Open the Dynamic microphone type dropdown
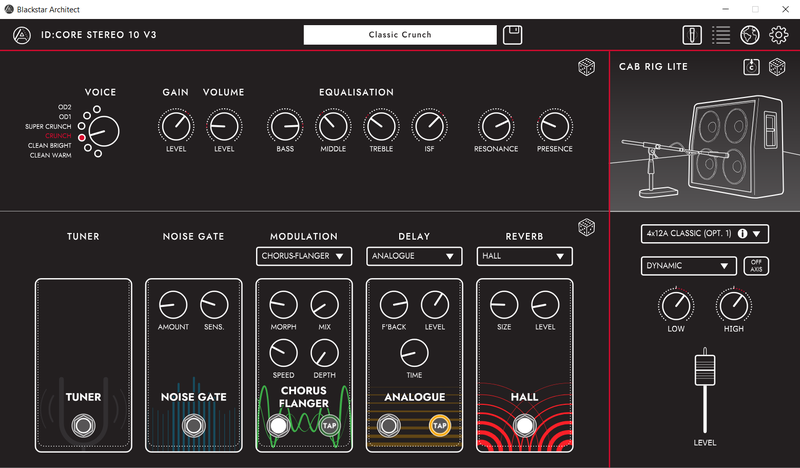800x468 pixels. (x=691, y=266)
